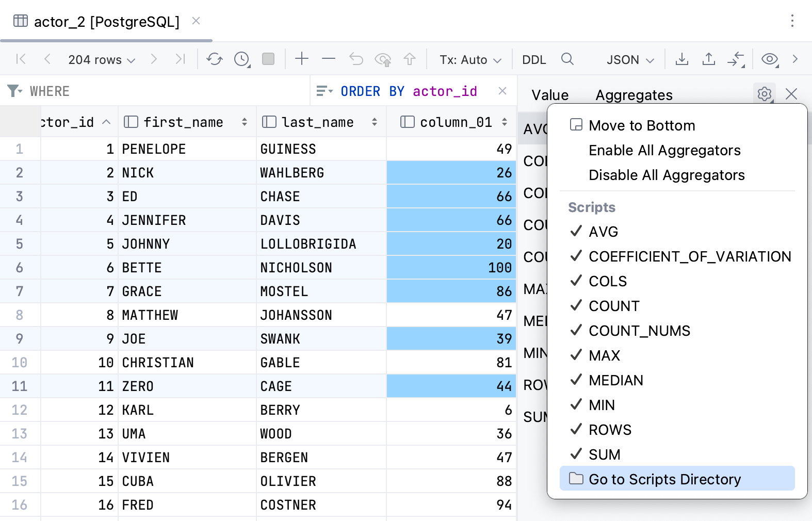Select Go to Scripts Directory menu item
The image size is (812, 521).
pyautogui.click(x=664, y=479)
